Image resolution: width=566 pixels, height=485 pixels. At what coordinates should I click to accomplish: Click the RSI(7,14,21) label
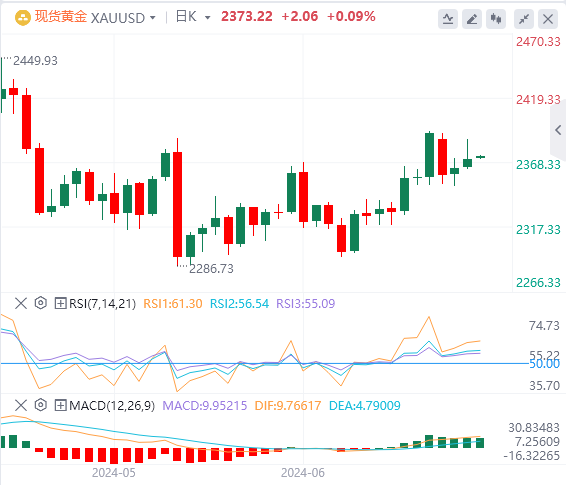click(x=103, y=304)
